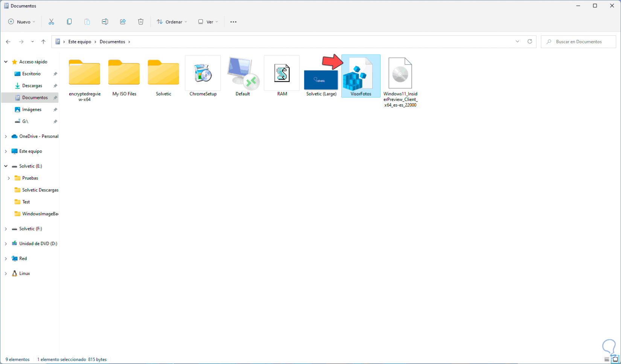Click the Copy icon in toolbar
Viewport: 621px width, 364px height.
pos(69,22)
